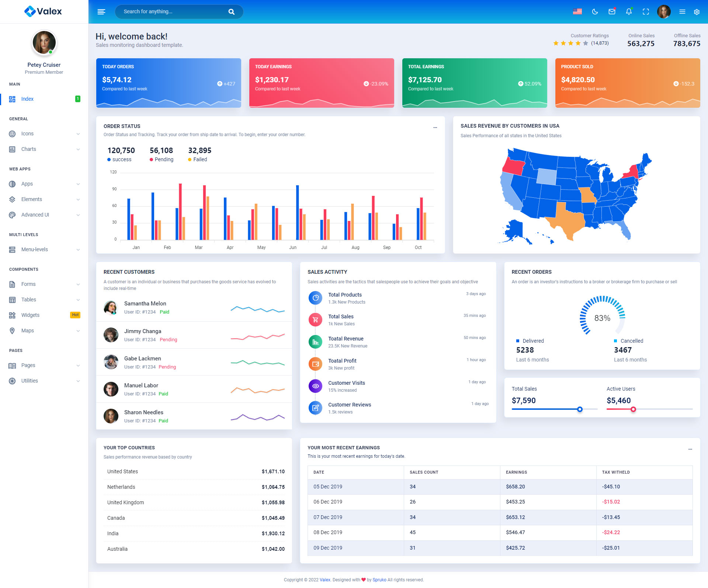Click the Total Sales slider handle
Viewport: 708px width, 588px height.
[x=580, y=409]
